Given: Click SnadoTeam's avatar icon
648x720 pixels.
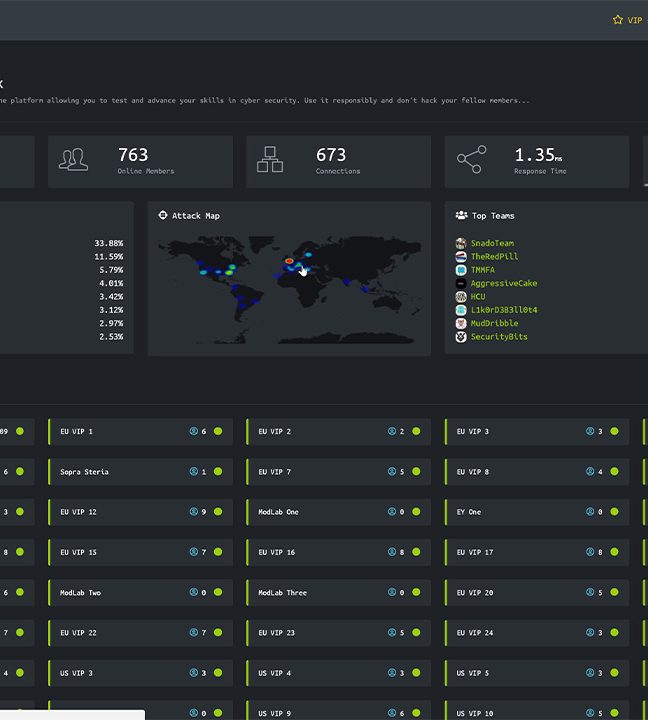Looking at the screenshot, I should pyautogui.click(x=461, y=243).
